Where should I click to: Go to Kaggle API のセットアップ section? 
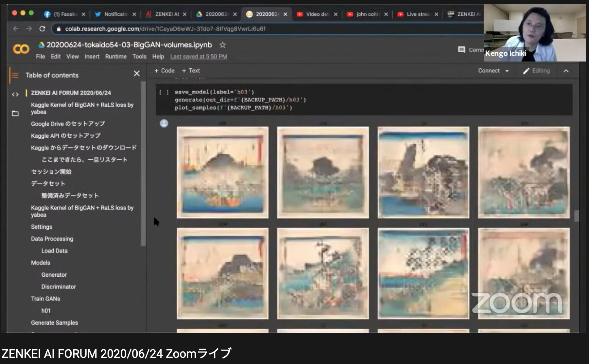pyautogui.click(x=66, y=136)
